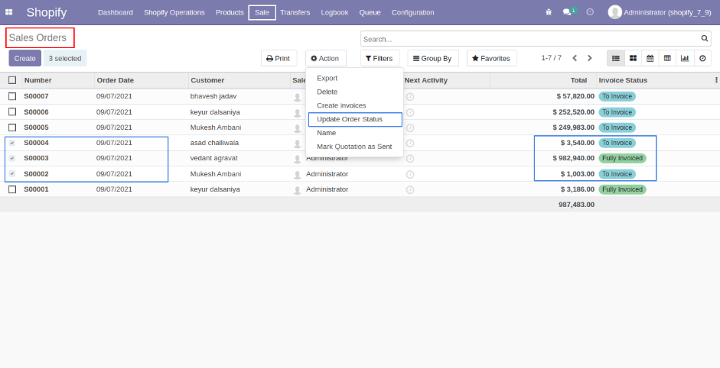720x368 pixels.
Task: Click next activity clock for S00004
Action: coord(410,143)
